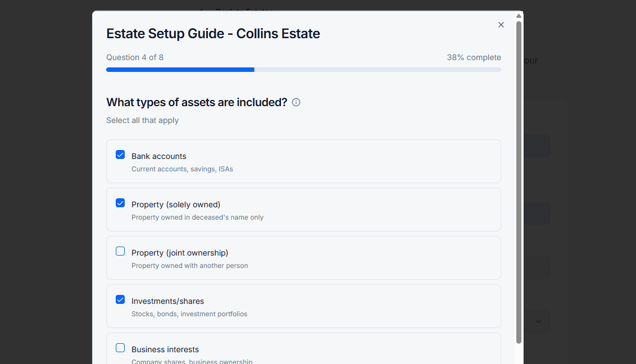Click the 38% complete indicator

pyautogui.click(x=474, y=57)
